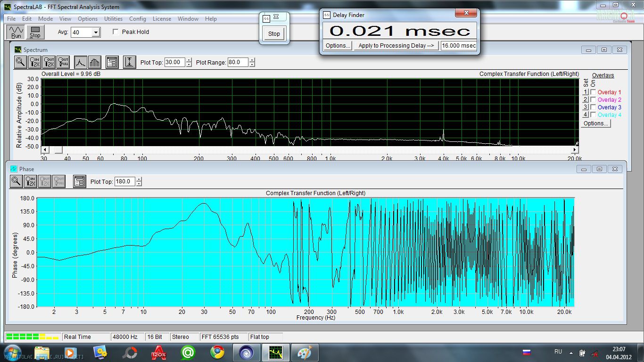
Task: Click Zoom Out 2X in Spectrum toolbar
Action: 49,62
